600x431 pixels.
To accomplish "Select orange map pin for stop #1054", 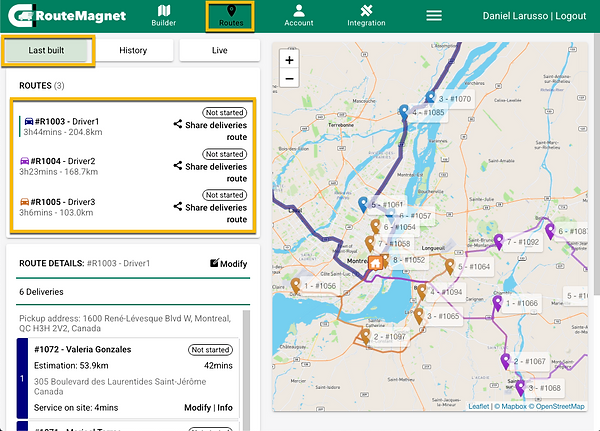I will [x=375, y=227].
